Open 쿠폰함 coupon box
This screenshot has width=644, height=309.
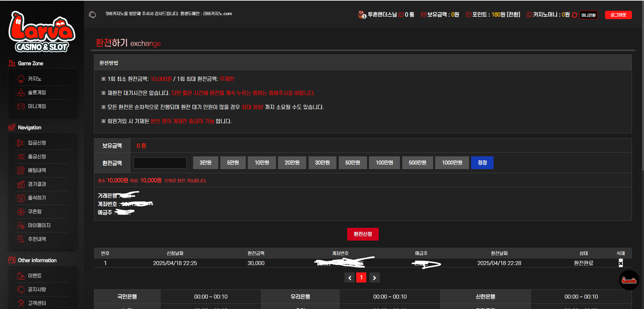coord(35,212)
